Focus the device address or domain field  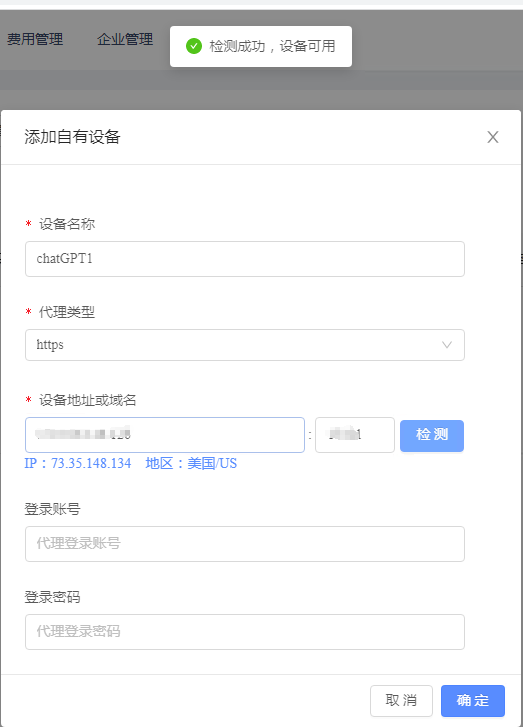165,435
